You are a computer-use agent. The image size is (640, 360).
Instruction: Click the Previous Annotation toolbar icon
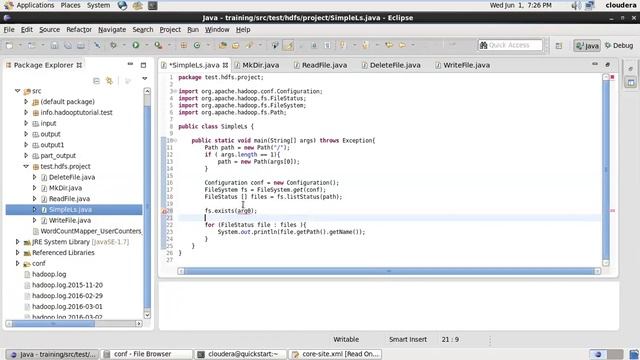365,45
